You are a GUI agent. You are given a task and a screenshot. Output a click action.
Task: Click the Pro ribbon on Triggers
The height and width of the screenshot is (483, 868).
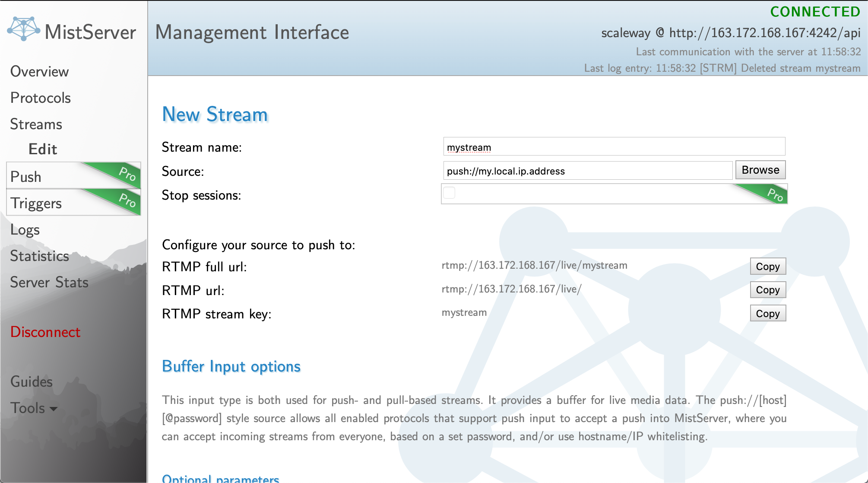tap(126, 200)
